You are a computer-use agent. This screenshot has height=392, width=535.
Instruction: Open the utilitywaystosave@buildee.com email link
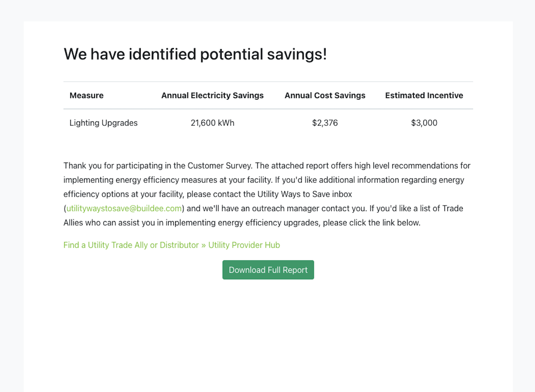coord(124,209)
